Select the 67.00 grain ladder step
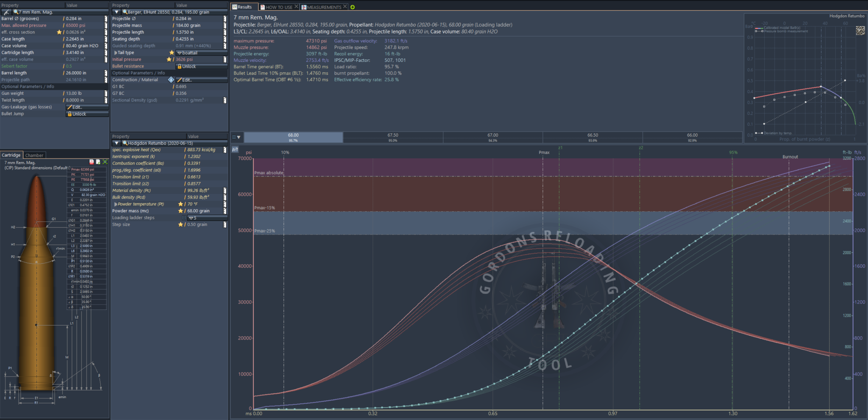 click(492, 137)
